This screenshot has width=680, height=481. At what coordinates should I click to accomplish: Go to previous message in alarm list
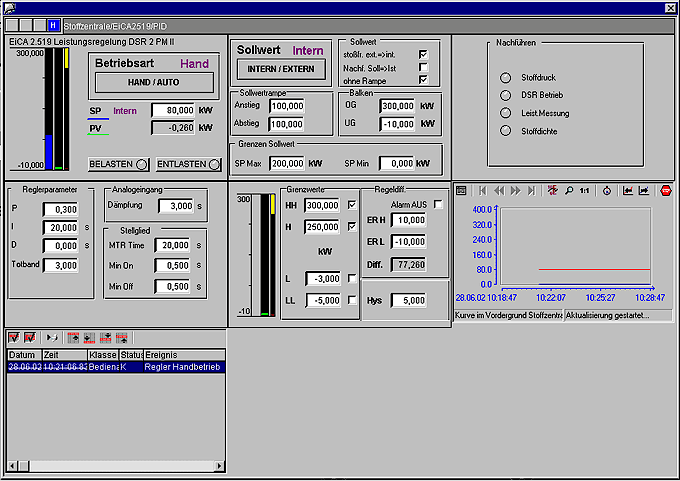(x=122, y=337)
